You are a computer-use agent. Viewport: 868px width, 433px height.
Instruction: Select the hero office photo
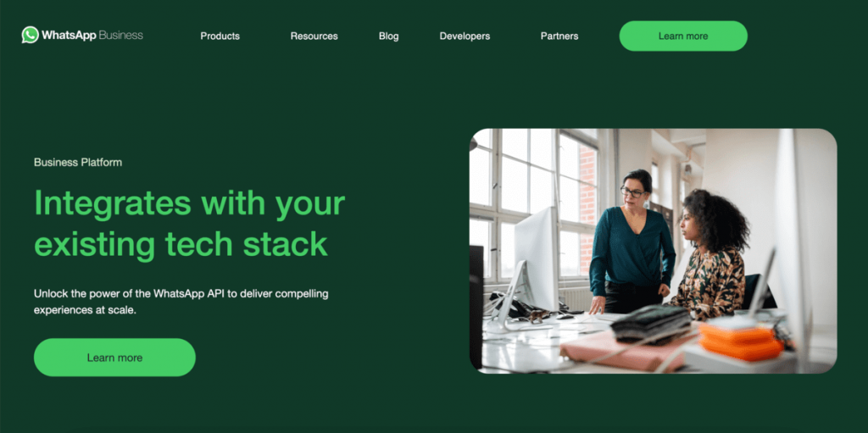(654, 251)
